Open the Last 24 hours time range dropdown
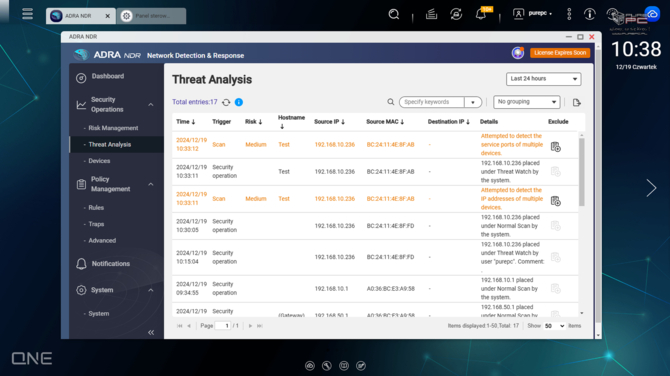 [x=544, y=79]
